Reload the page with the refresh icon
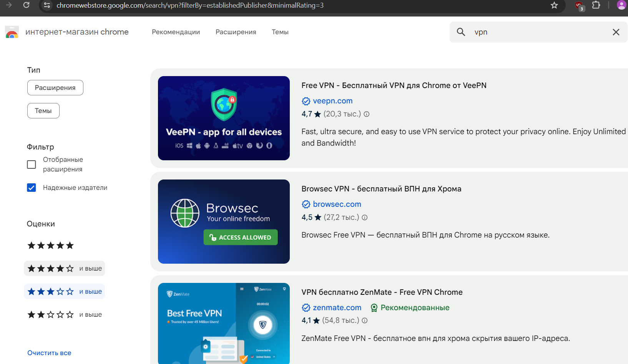 pos(26,5)
